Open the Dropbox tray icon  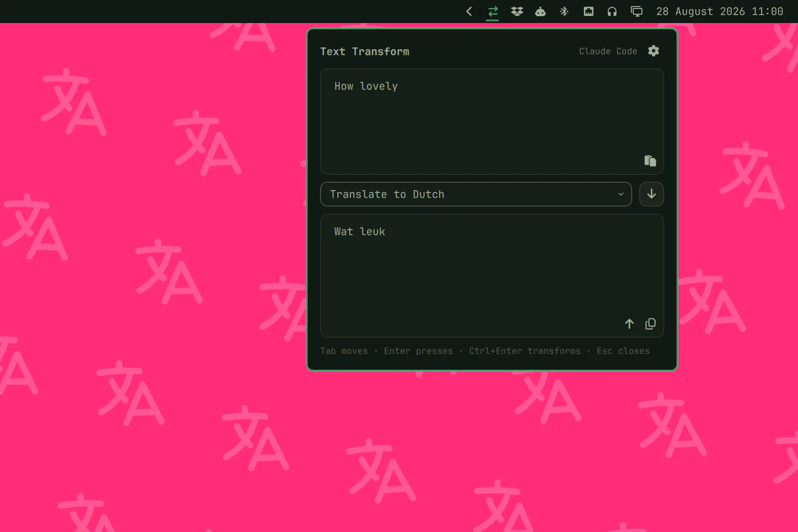pyautogui.click(x=517, y=11)
